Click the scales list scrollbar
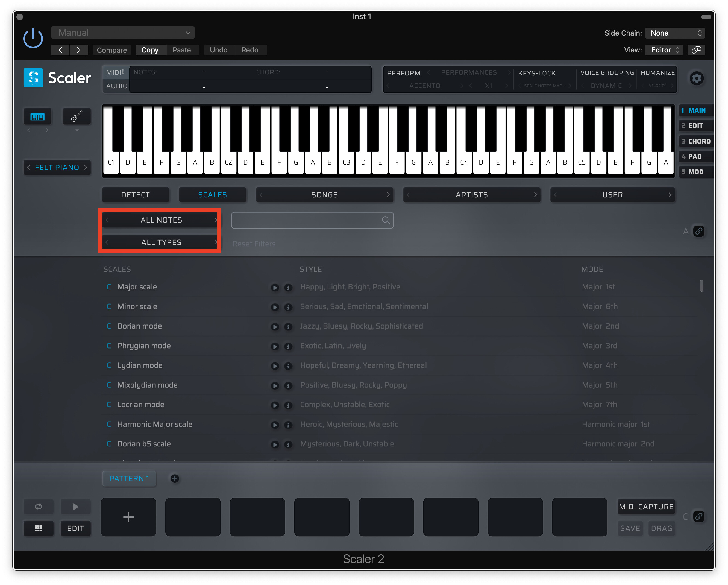The width and height of the screenshot is (728, 585). (701, 286)
